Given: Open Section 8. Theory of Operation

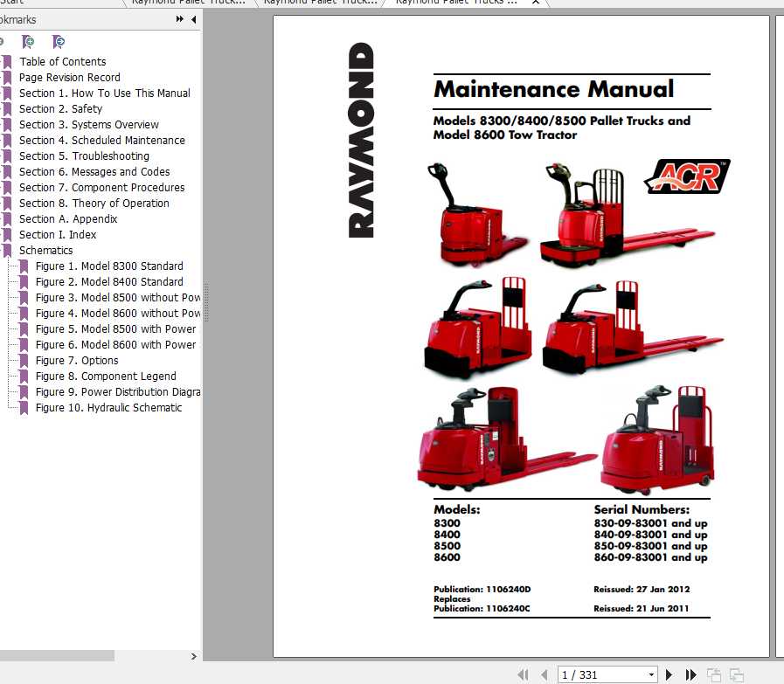Looking at the screenshot, I should (94, 204).
